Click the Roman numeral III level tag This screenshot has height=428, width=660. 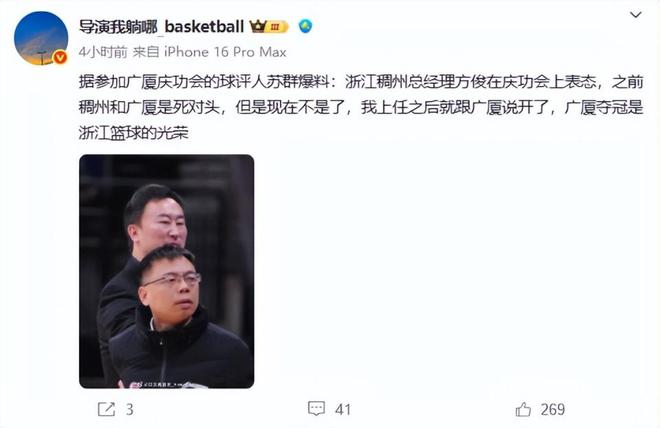click(276, 27)
